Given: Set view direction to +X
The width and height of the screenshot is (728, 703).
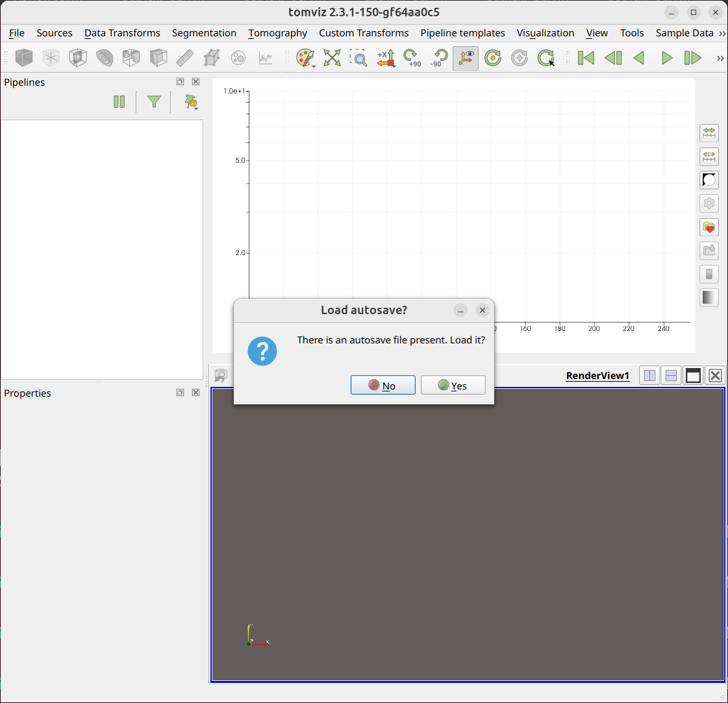Looking at the screenshot, I should [386, 58].
